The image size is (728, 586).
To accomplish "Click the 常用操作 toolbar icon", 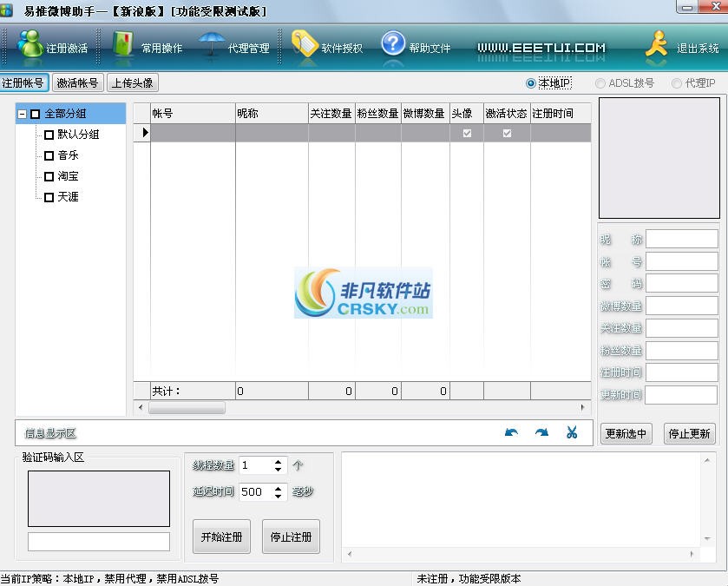I will [x=148, y=48].
